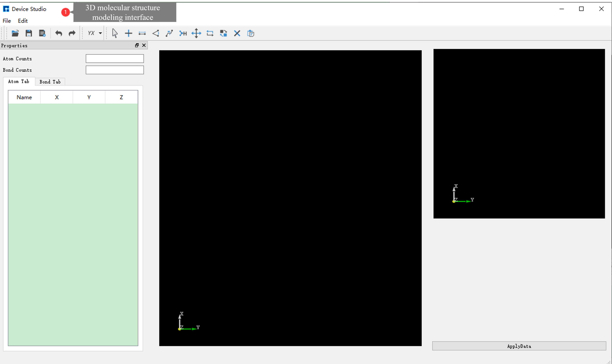This screenshot has height=364, width=612.
Task: Select the rotate loop arrows tool
Action: tap(210, 33)
